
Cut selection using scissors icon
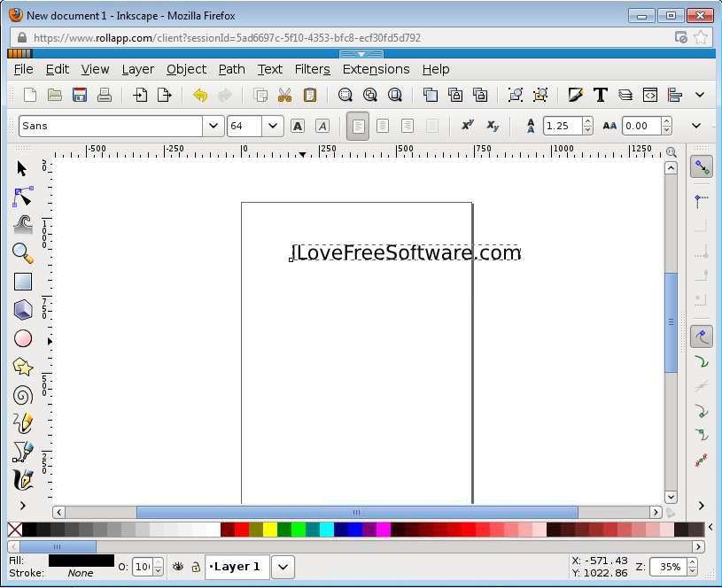click(285, 96)
